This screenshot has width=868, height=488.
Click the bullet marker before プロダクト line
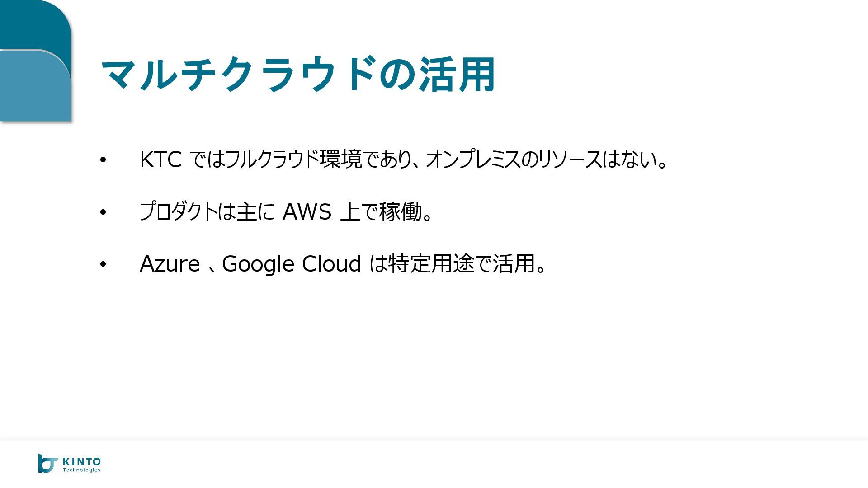tap(103, 212)
